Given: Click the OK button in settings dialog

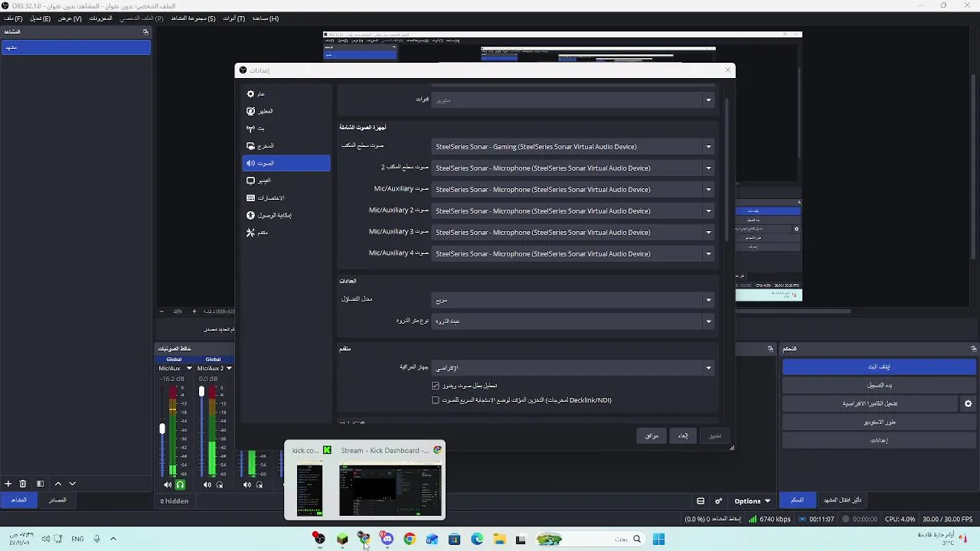Looking at the screenshot, I should pyautogui.click(x=652, y=435).
